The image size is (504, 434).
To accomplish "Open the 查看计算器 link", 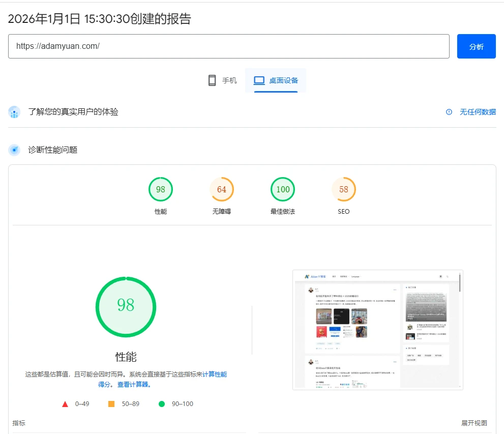I will [134, 385].
